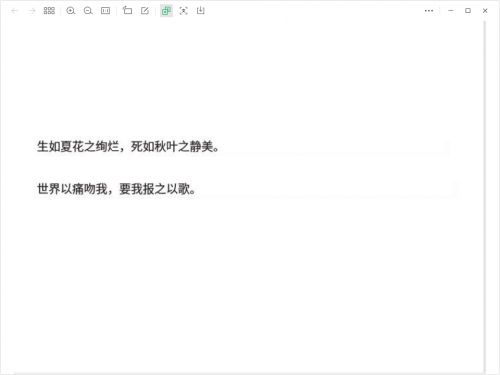This screenshot has height=375, width=500.
Task: Show image at actual 1:1 size
Action: click(105, 11)
